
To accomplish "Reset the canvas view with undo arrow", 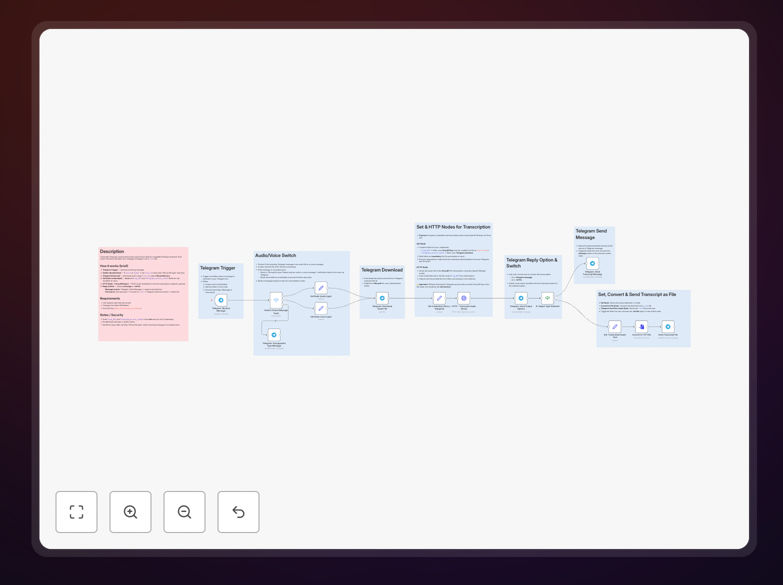I will pyautogui.click(x=238, y=512).
